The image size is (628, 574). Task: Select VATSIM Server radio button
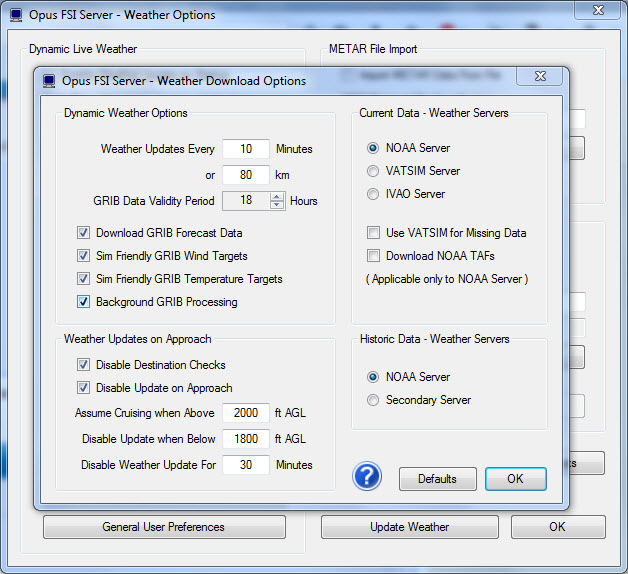[x=373, y=171]
